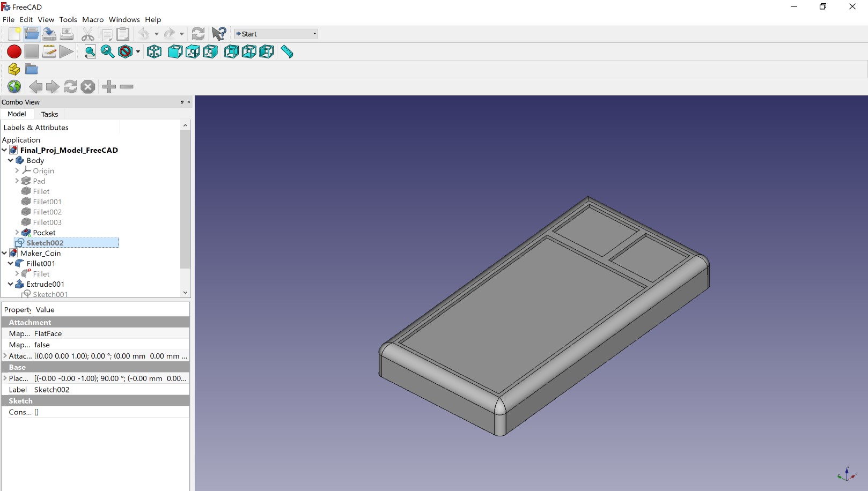868x491 pixels.
Task: Expand the Origin tree node
Action: coord(17,170)
